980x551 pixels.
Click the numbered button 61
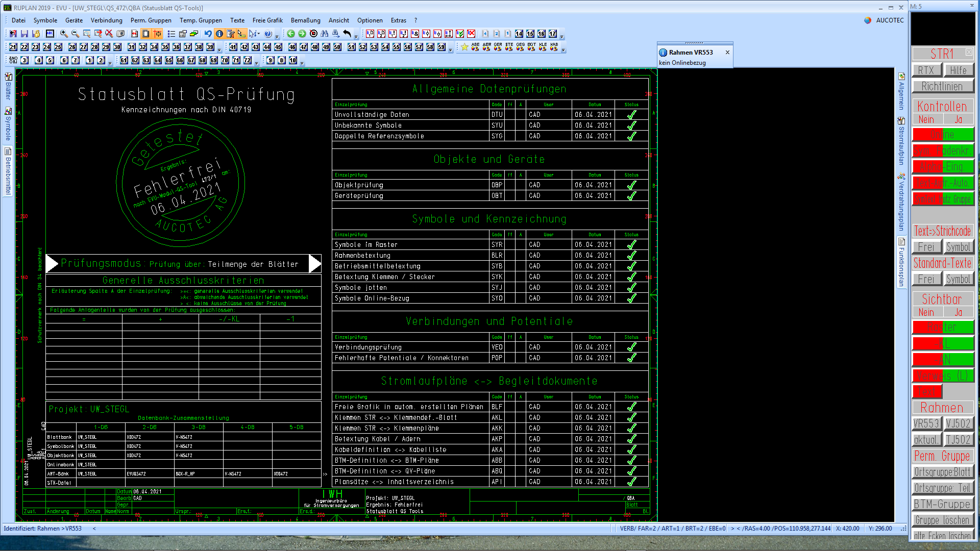[x=124, y=60]
